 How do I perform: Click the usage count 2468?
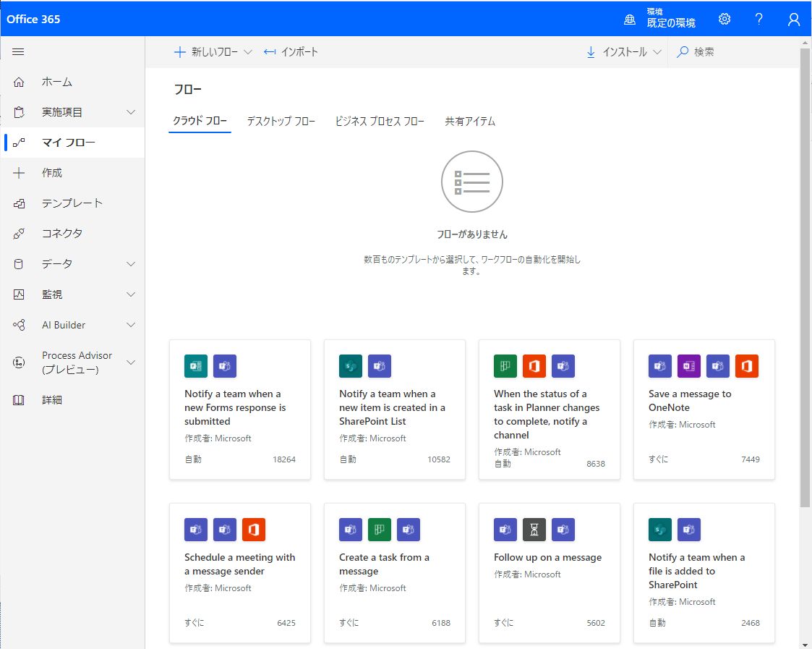tap(751, 623)
